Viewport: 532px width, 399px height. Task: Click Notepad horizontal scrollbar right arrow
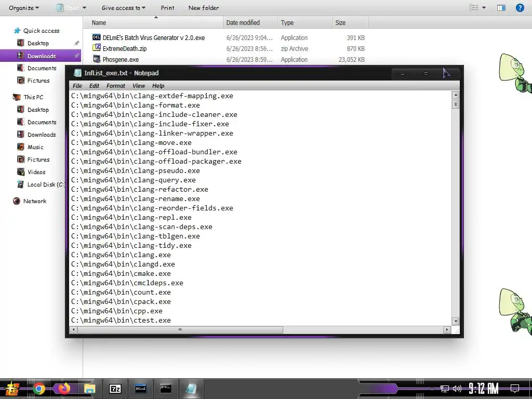[x=447, y=329]
